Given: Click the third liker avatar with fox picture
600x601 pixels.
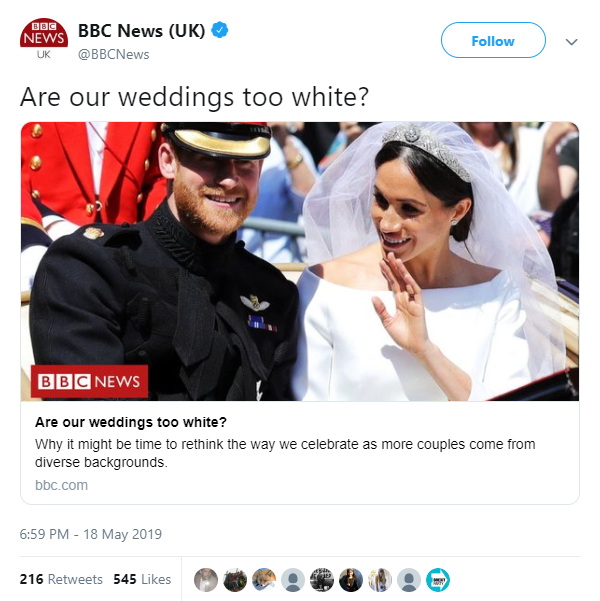Looking at the screenshot, I should (x=264, y=580).
